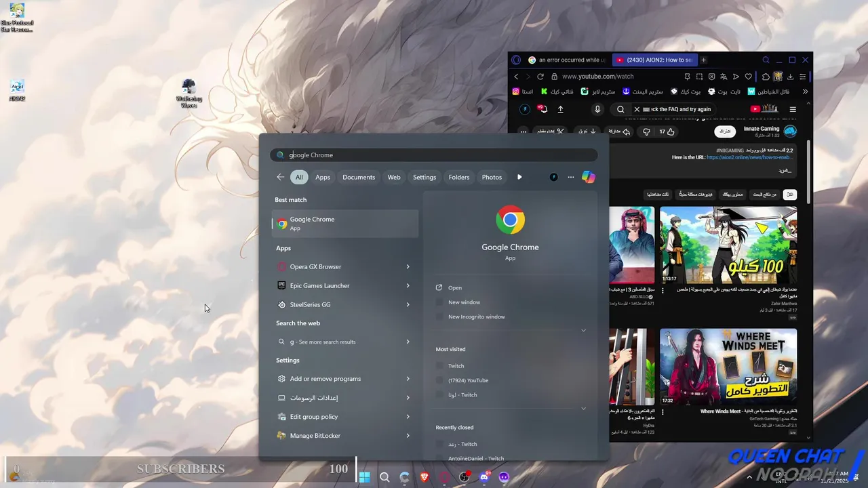
Task: Click YouTube voice search microphone
Action: coord(597,109)
